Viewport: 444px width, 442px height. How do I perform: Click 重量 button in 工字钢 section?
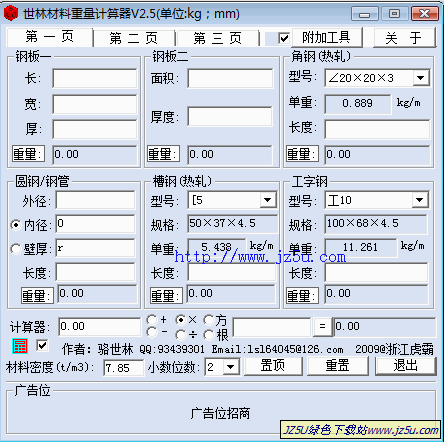coord(302,295)
